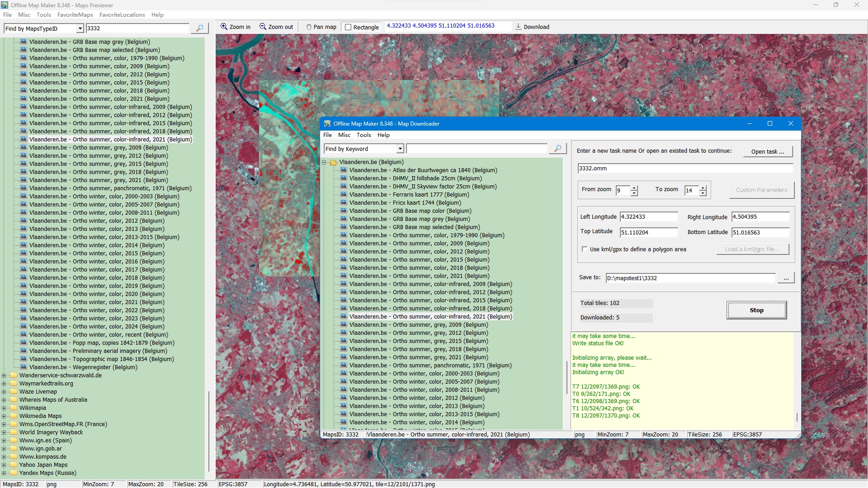Open Tools menu in Map Downloader

pos(363,135)
